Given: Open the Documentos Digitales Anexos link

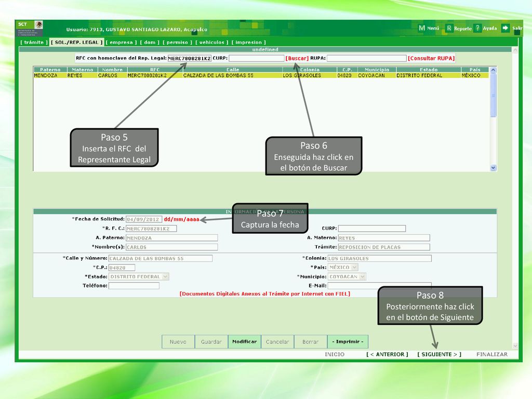Looking at the screenshot, I should point(264,294).
